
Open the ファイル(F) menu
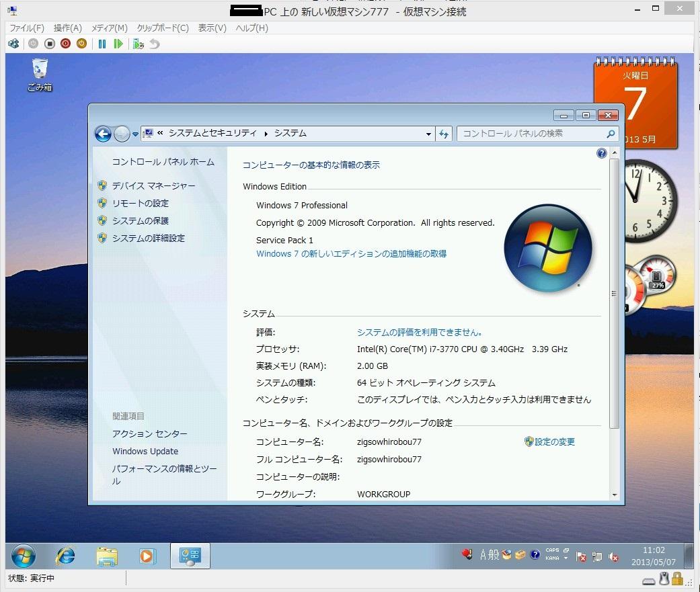pos(27,28)
